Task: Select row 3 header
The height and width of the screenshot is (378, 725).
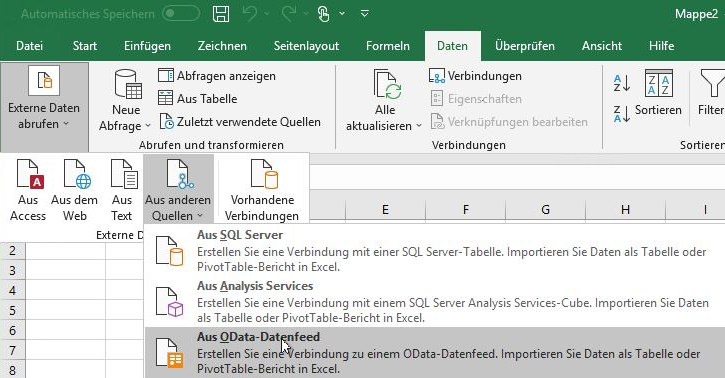Action: (x=12, y=271)
